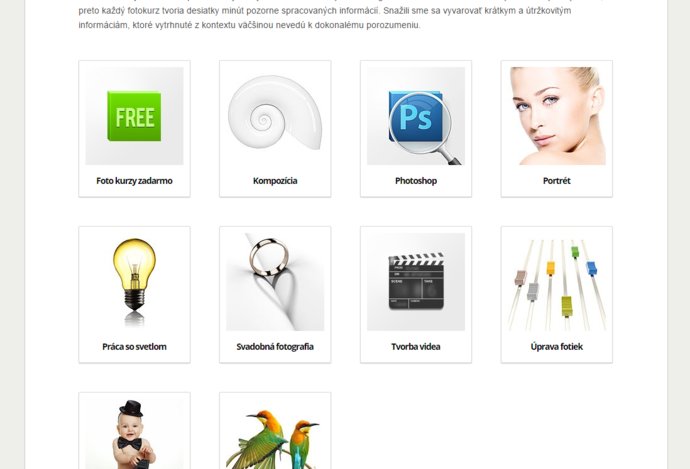Open the Práca so svetlom link
The width and height of the screenshot is (690, 469).
tap(134, 347)
